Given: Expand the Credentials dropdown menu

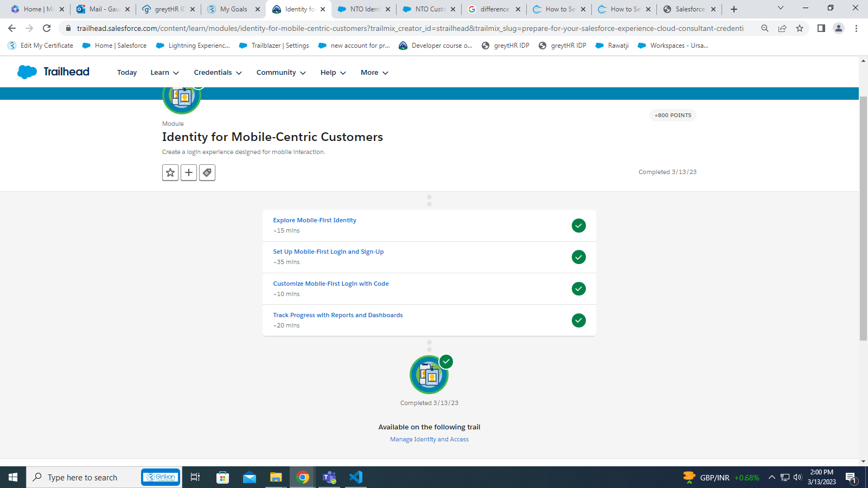Looking at the screenshot, I should [x=218, y=73].
